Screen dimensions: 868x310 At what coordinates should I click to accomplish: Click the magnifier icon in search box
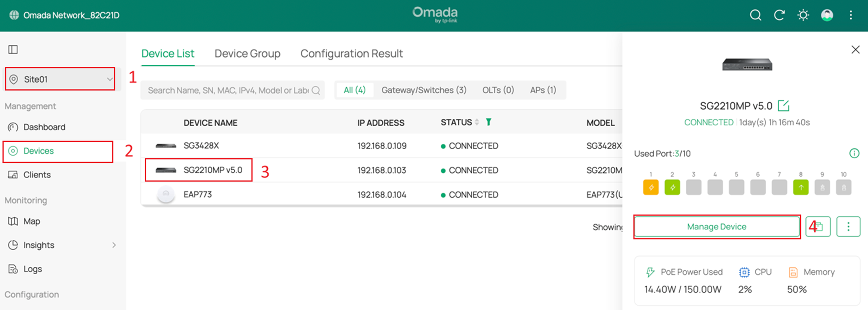pyautogui.click(x=316, y=90)
